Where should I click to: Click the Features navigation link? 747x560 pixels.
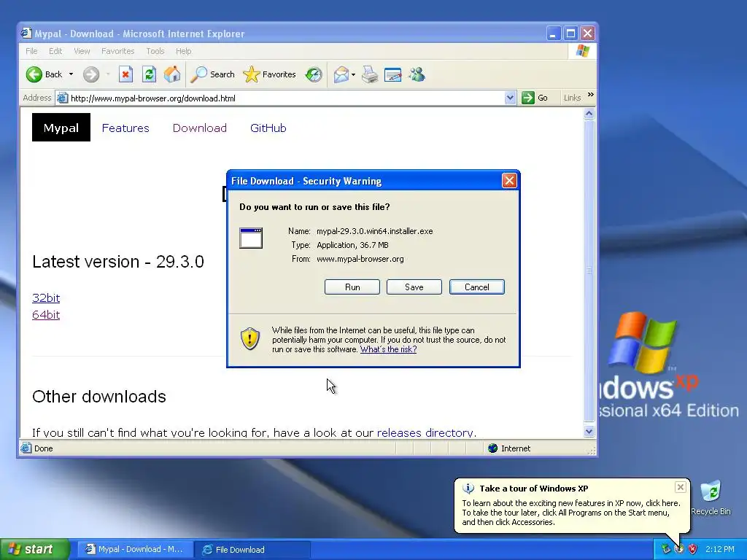pos(125,128)
